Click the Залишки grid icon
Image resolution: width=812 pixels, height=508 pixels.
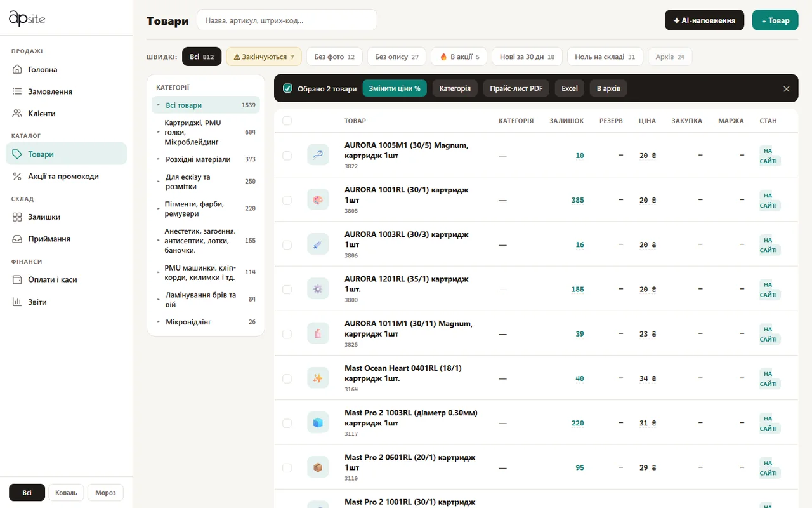pyautogui.click(x=17, y=217)
